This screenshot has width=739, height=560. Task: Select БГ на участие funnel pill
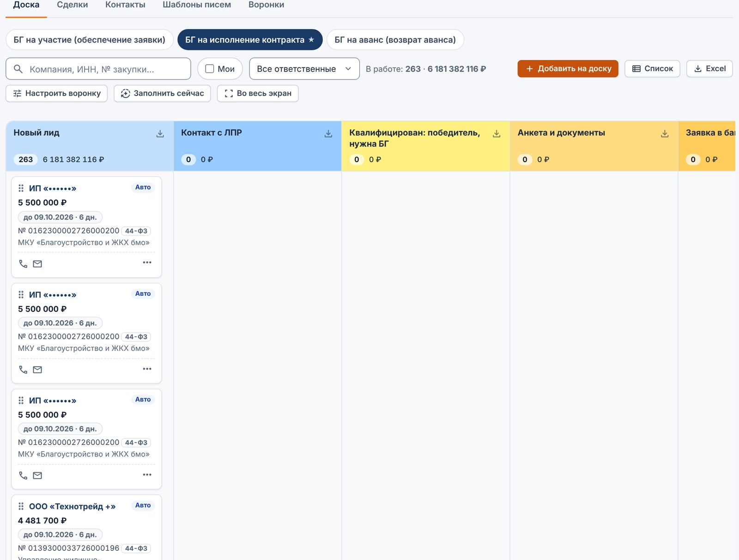89,40
